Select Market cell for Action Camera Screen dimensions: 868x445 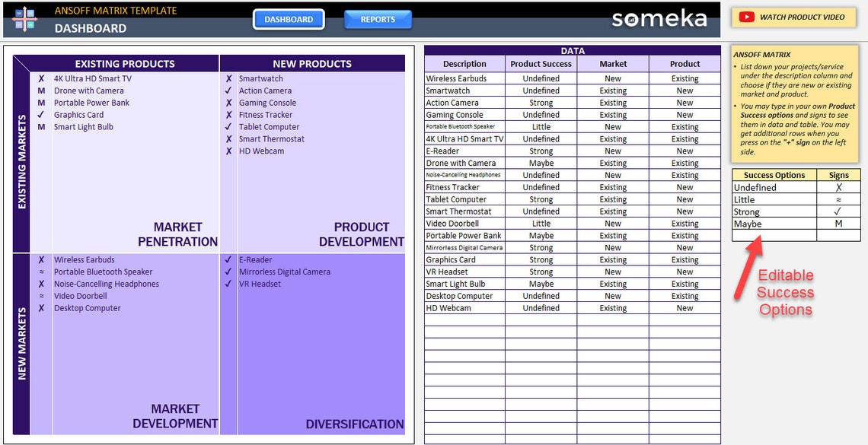tap(613, 103)
